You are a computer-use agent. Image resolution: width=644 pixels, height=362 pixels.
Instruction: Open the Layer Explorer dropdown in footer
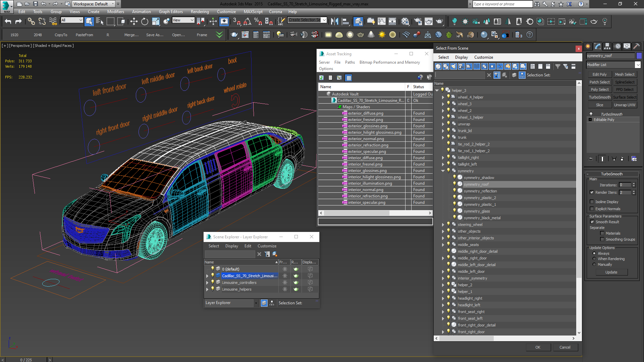pos(256,303)
